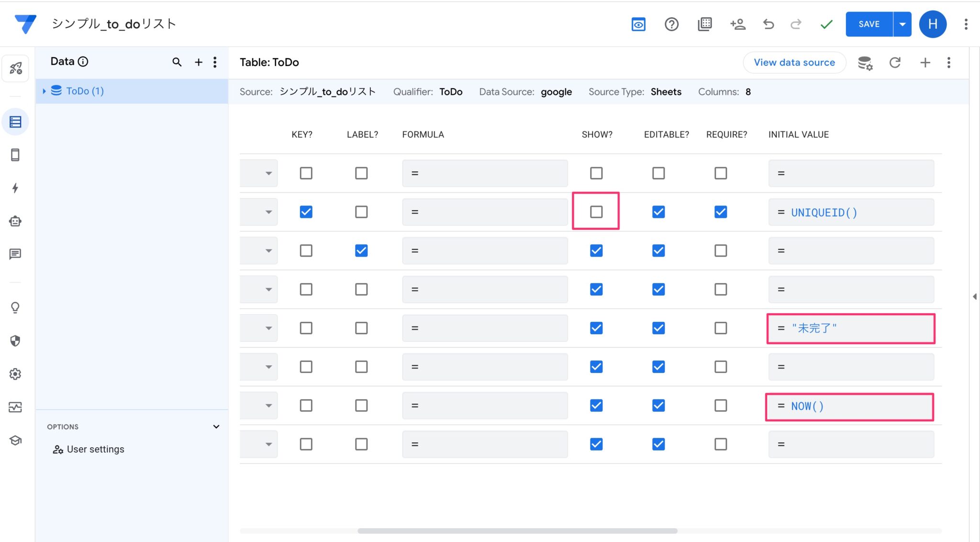Click the "未完了" initial value field
980x542 pixels.
click(851, 328)
